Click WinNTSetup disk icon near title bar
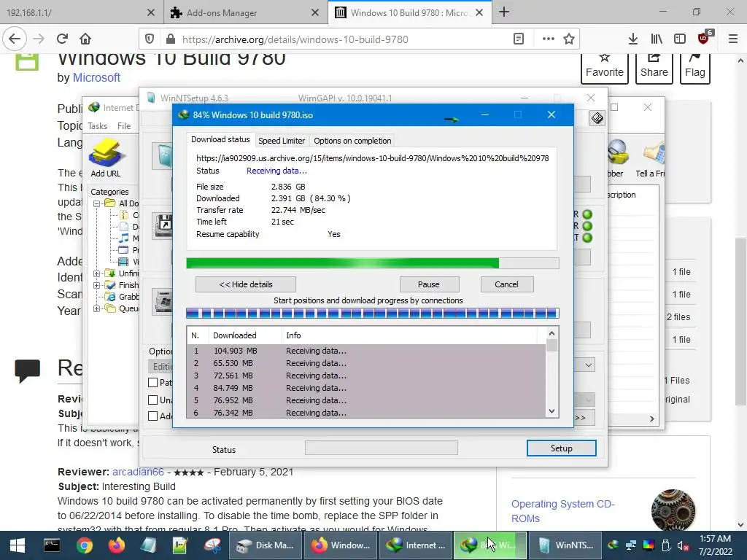This screenshot has width=747, height=560. click(x=597, y=117)
